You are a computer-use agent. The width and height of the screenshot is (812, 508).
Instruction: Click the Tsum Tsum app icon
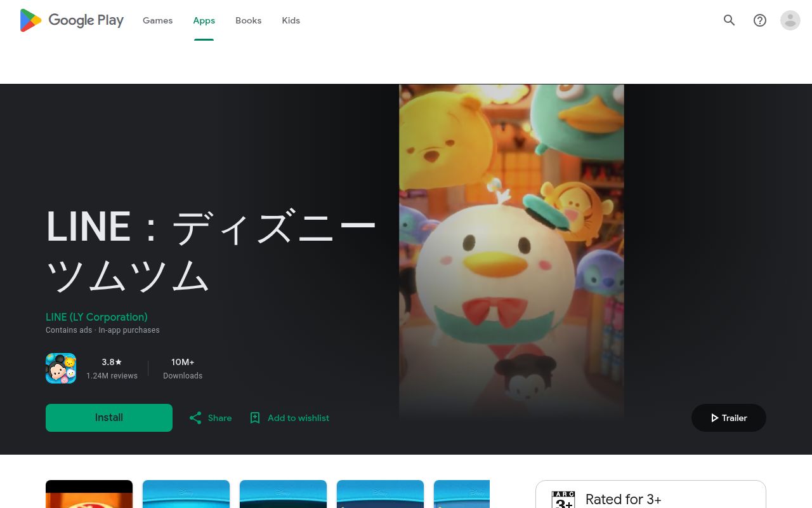[61, 368]
